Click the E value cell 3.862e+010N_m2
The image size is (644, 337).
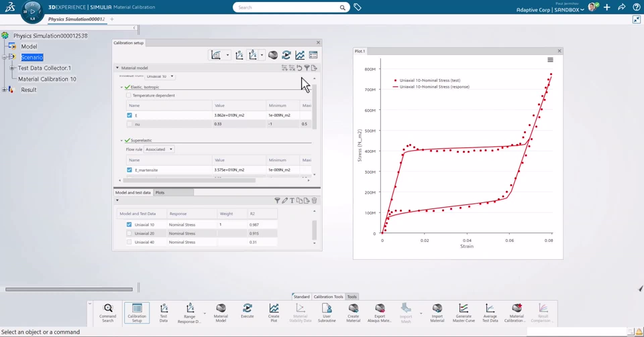click(x=239, y=115)
